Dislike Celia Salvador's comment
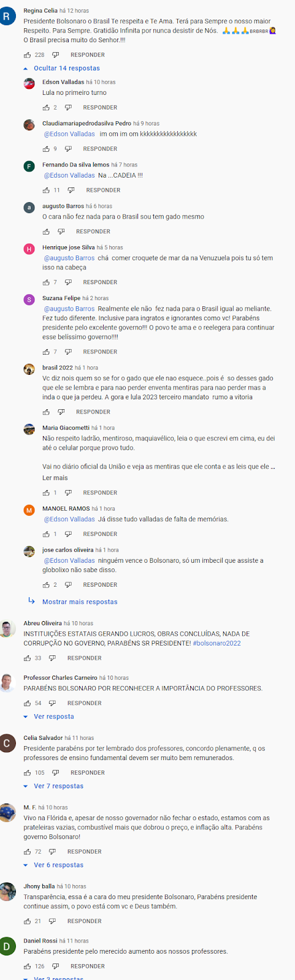The width and height of the screenshot is (295, 980). [56, 773]
